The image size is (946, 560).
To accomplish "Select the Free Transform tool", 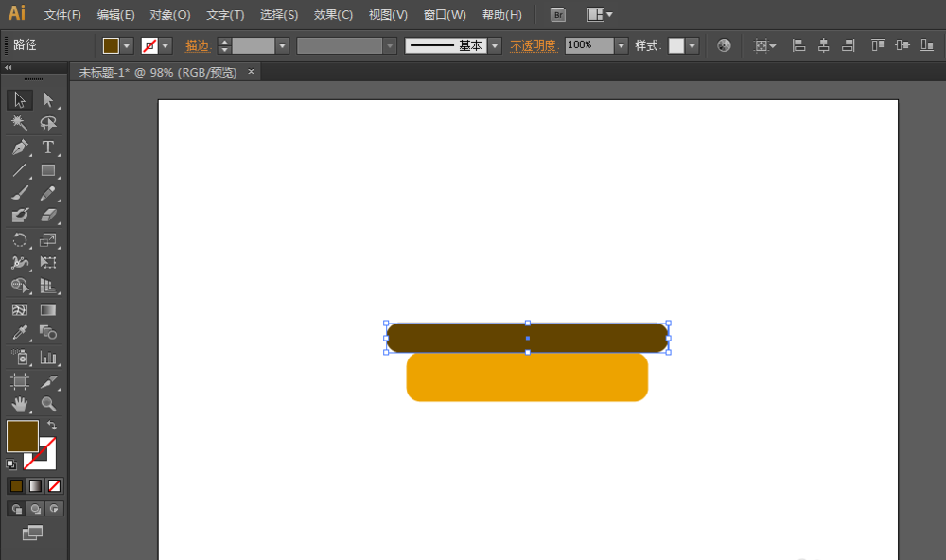I will pos(47,263).
